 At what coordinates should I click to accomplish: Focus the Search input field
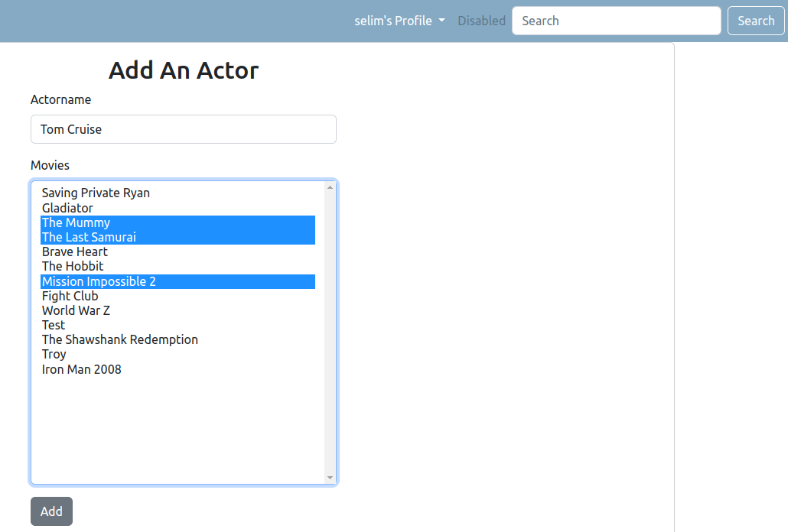tap(616, 21)
